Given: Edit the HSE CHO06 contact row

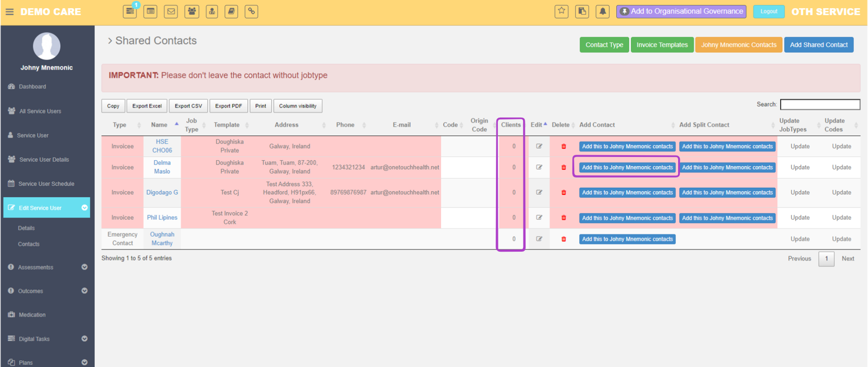Looking at the screenshot, I should pyautogui.click(x=539, y=146).
